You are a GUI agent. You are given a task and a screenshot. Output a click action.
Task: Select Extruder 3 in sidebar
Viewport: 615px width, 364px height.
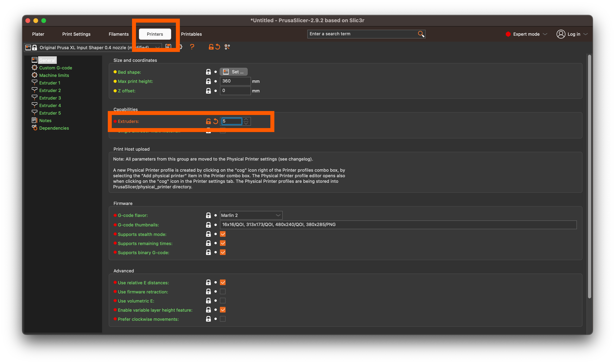pos(50,98)
